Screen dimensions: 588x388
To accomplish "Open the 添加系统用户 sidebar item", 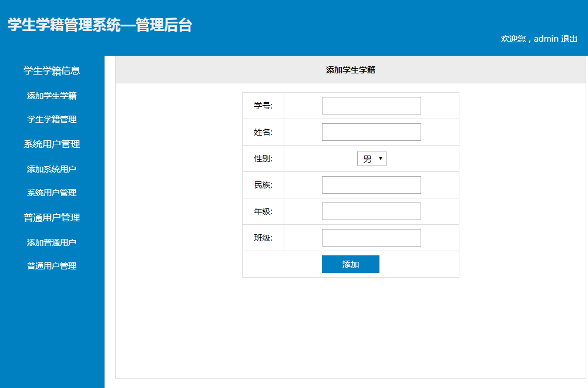I will (52, 168).
